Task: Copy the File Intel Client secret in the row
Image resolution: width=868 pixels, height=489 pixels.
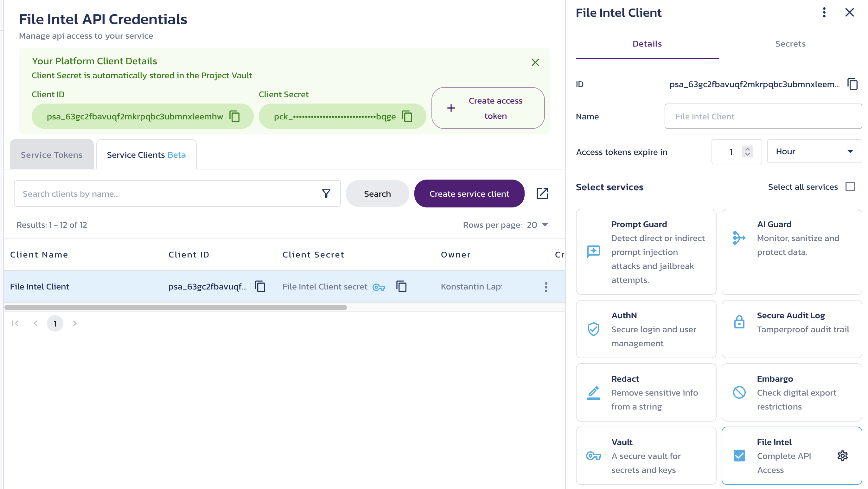Action: [x=401, y=287]
